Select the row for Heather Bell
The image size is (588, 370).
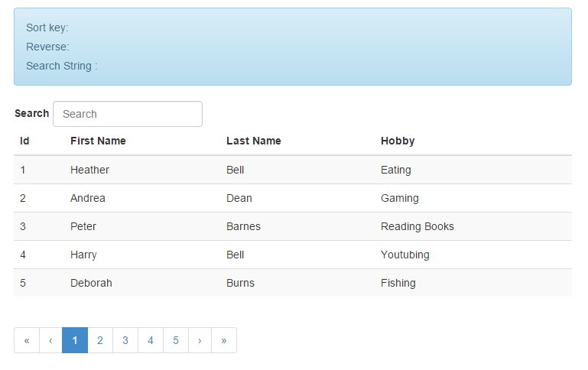(x=293, y=170)
